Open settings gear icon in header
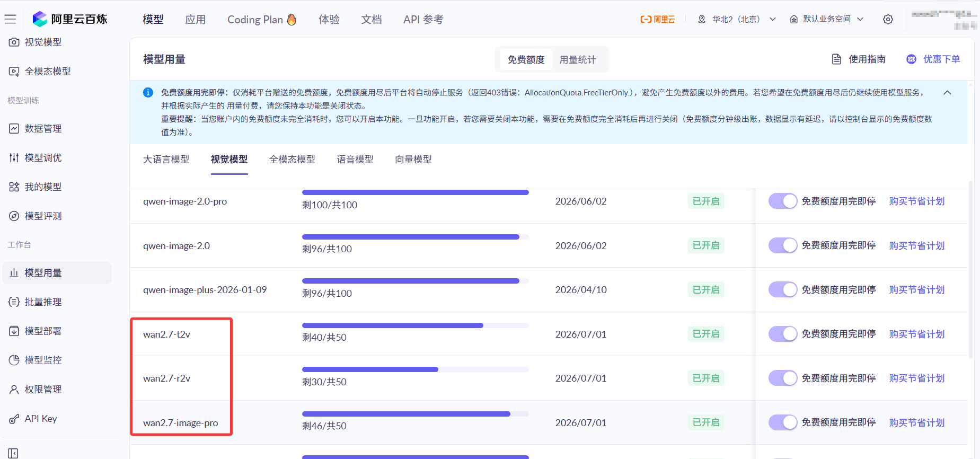 pos(888,19)
